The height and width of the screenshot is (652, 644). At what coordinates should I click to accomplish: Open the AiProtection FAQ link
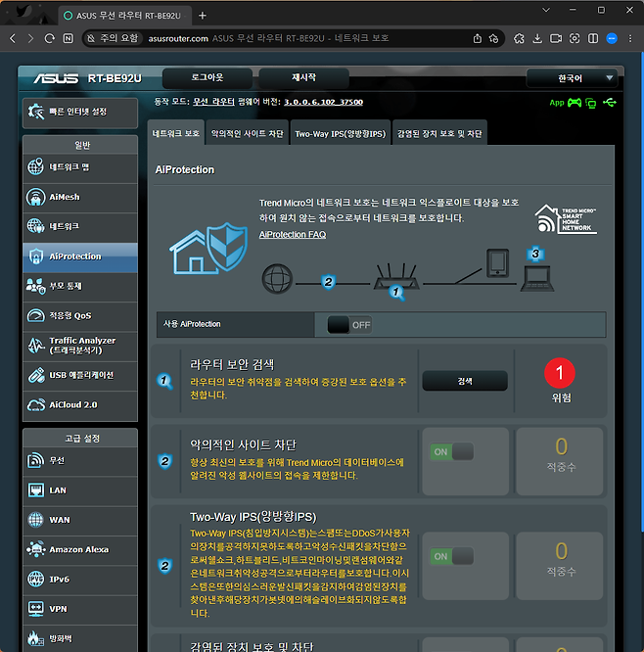click(x=293, y=235)
